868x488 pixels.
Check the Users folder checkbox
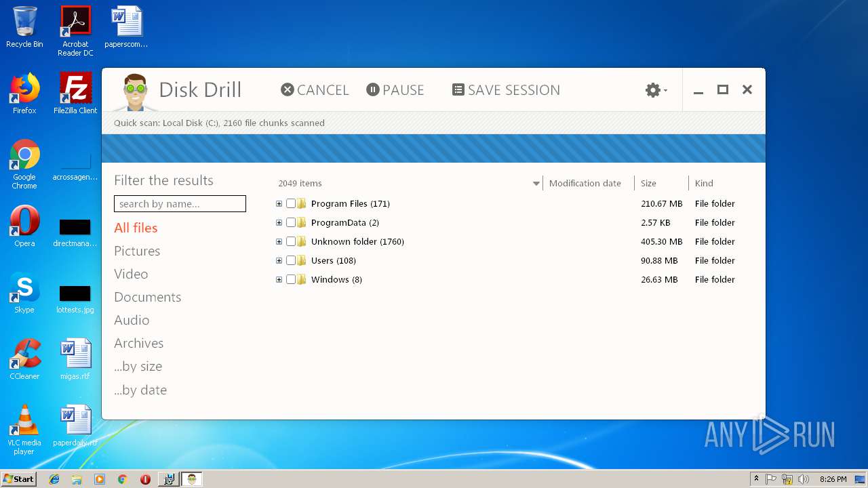pyautogui.click(x=291, y=260)
